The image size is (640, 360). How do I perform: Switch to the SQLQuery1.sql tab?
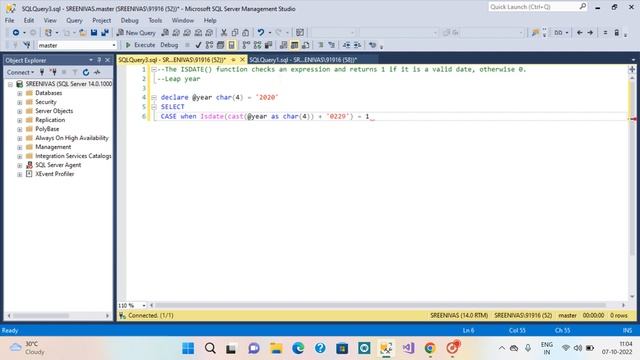(303, 60)
